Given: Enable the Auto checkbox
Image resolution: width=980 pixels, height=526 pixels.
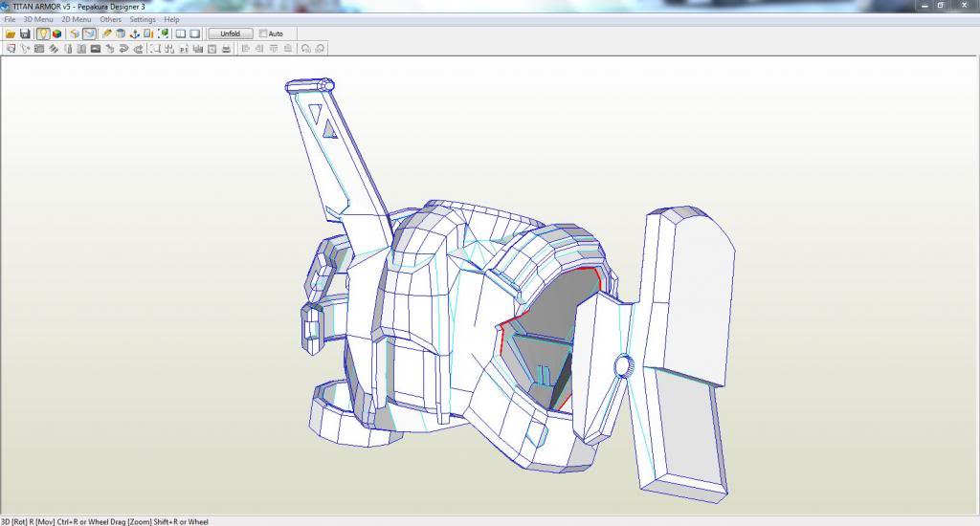Looking at the screenshot, I should (x=263, y=33).
